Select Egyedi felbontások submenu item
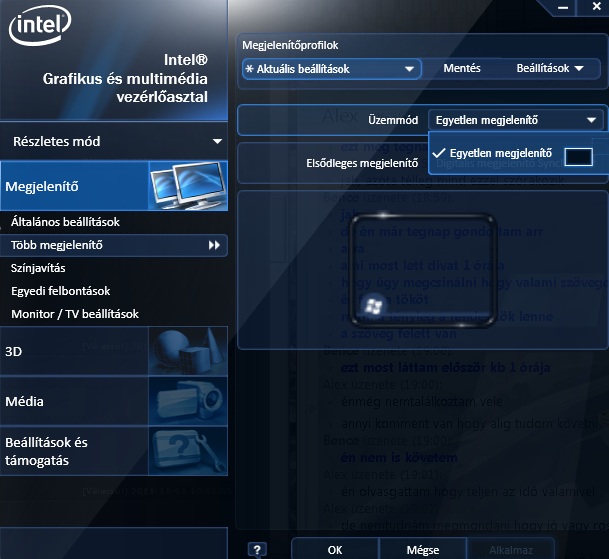The height and width of the screenshot is (559, 609). pos(61,291)
